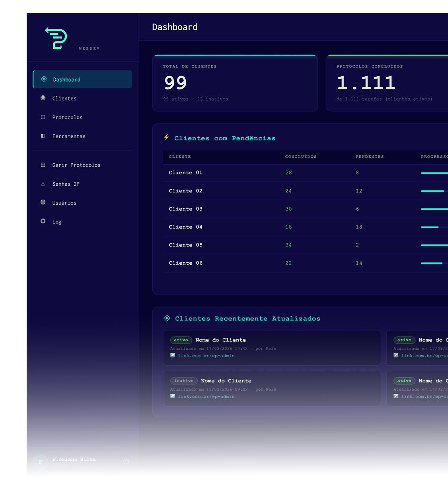Click the diamond icon near Clientes Recentemente Atualizados
448x477 pixels.
(166, 318)
